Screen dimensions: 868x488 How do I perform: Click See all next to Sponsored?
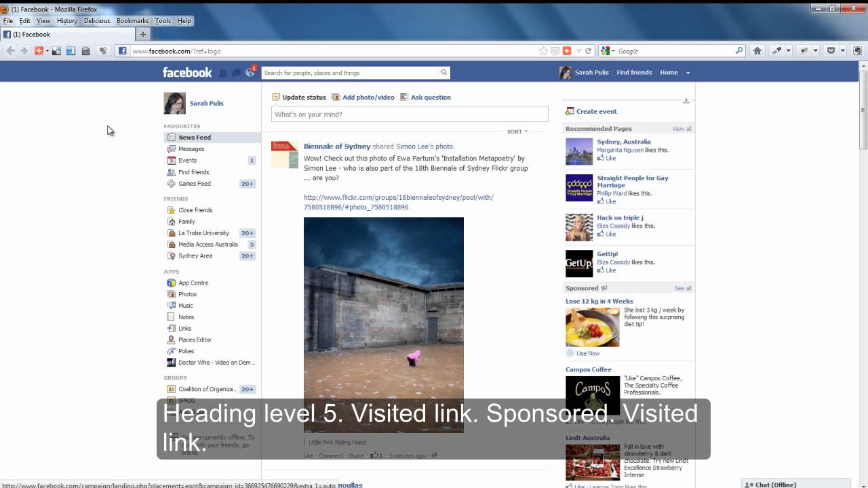click(682, 288)
